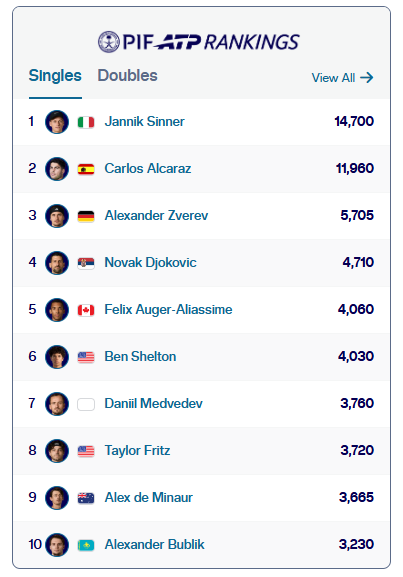Image resolution: width=403 pixels, height=577 pixels.
Task: Select the Singles tab
Action: pyautogui.click(x=55, y=75)
